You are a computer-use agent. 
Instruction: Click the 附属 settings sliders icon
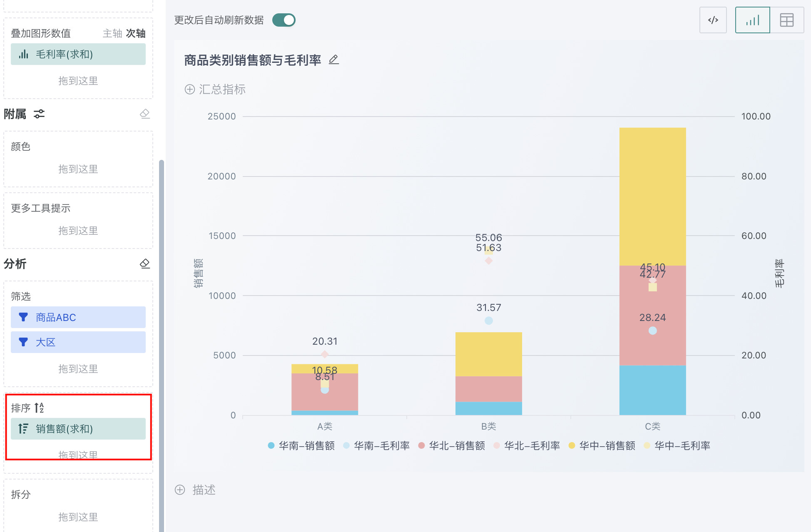39,114
